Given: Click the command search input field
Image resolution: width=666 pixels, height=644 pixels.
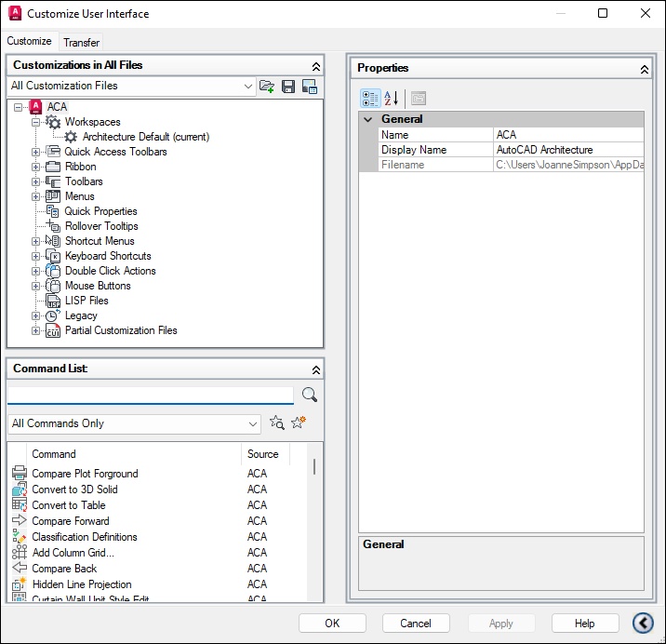Looking at the screenshot, I should tap(151, 395).
